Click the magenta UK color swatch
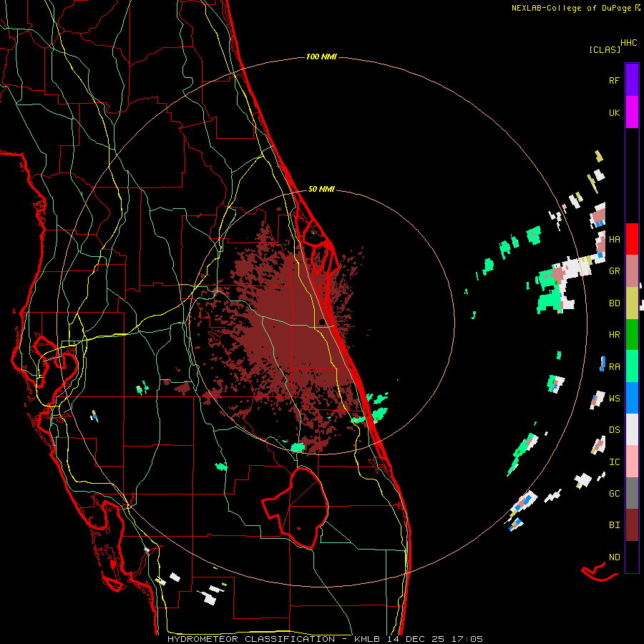Image resolution: width=644 pixels, height=644 pixels. point(632,112)
